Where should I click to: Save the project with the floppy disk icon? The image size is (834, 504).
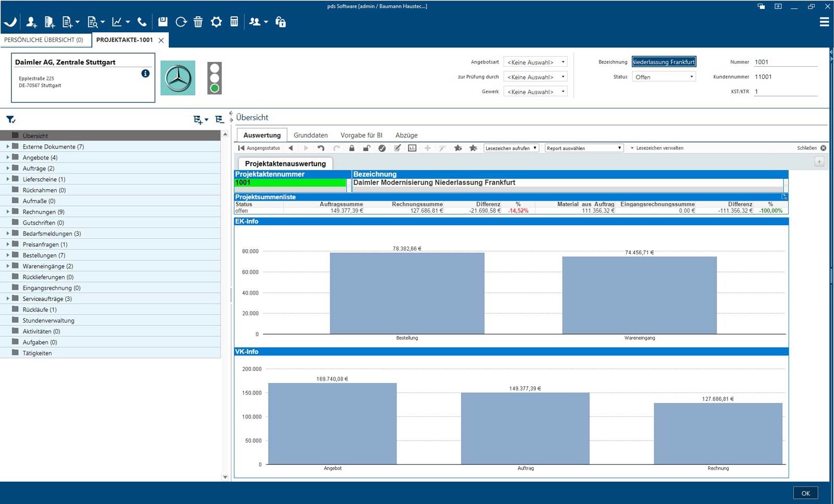pyautogui.click(x=163, y=22)
